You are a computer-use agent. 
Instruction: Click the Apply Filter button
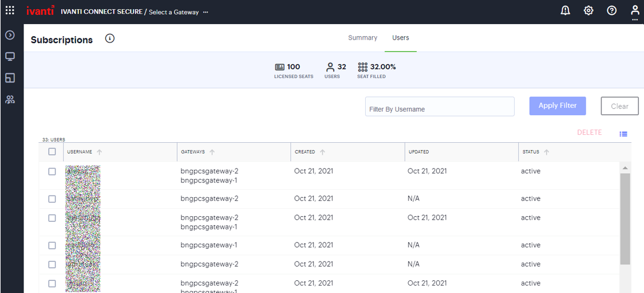click(558, 106)
